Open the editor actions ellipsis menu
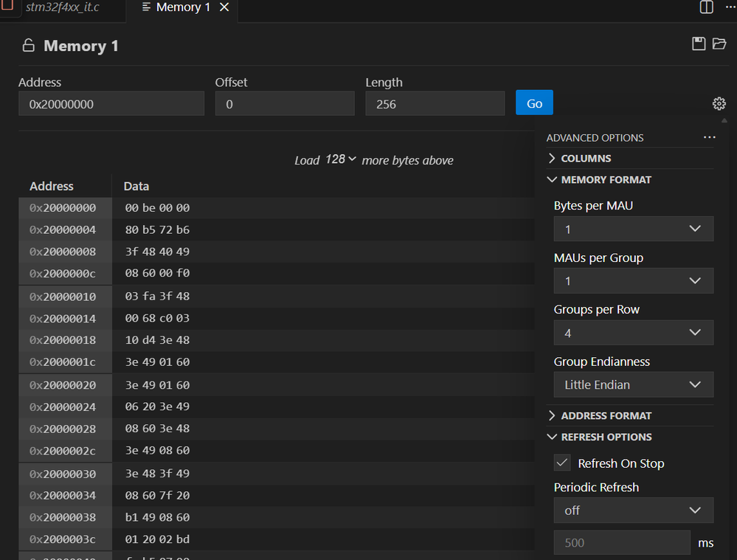The image size is (737, 560). pyautogui.click(x=731, y=7)
